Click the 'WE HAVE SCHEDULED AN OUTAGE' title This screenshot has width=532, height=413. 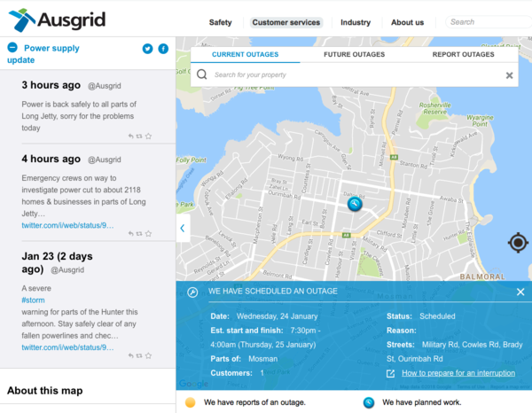coord(273,292)
